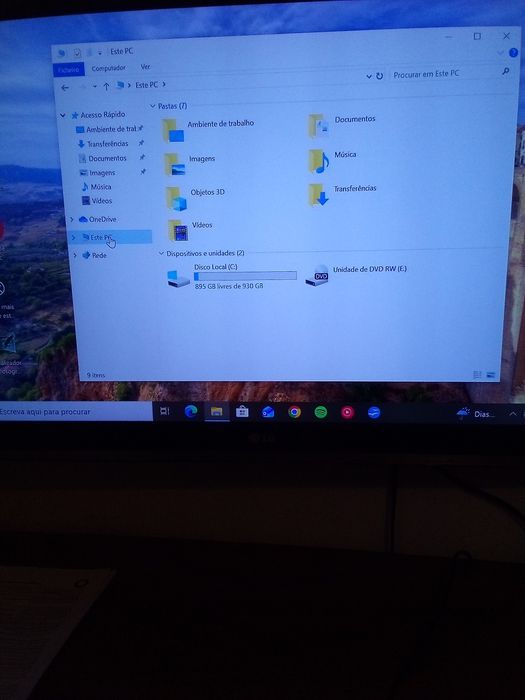Image resolution: width=525 pixels, height=700 pixels.
Task: Open the weather widget on taskbar
Action: [x=476, y=413]
